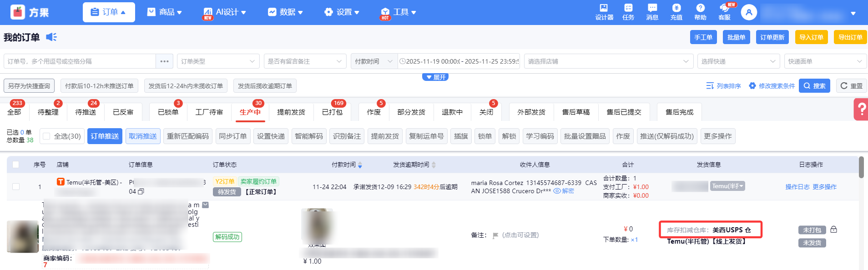868x270 pixels.
Task: Click the 订单更新 button
Action: [x=772, y=37]
